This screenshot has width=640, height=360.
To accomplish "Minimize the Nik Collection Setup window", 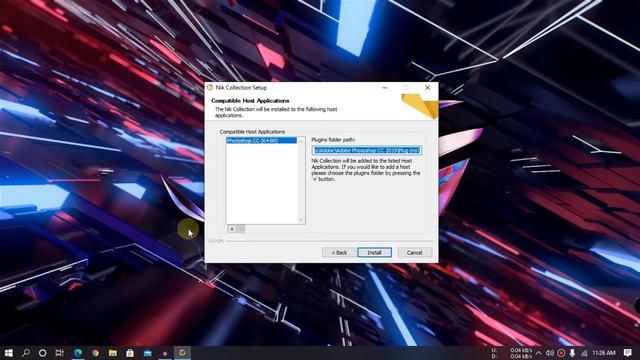I will tap(384, 87).
